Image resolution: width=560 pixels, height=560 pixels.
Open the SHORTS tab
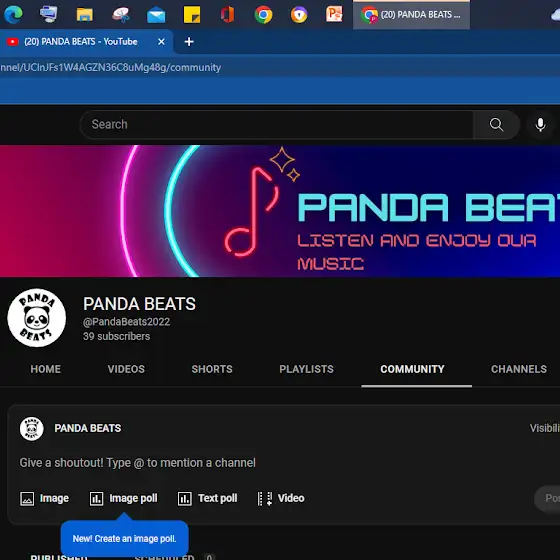(212, 369)
